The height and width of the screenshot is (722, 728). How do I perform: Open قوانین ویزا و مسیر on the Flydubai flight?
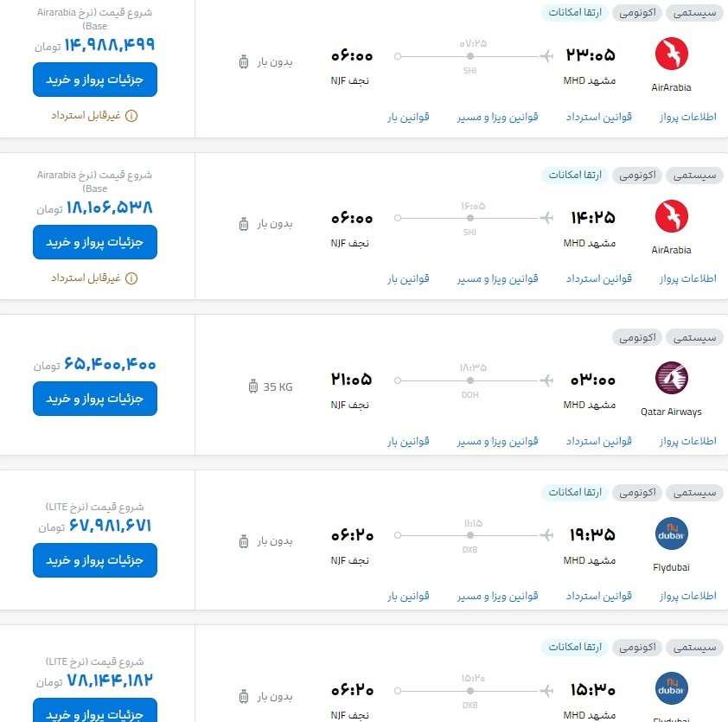click(x=497, y=596)
